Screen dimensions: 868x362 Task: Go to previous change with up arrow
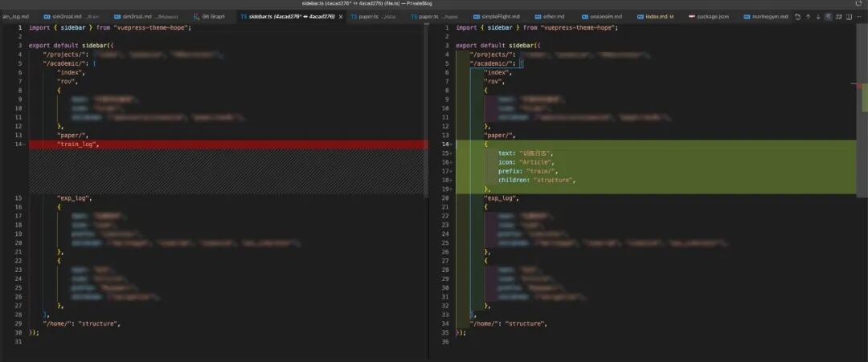point(809,16)
